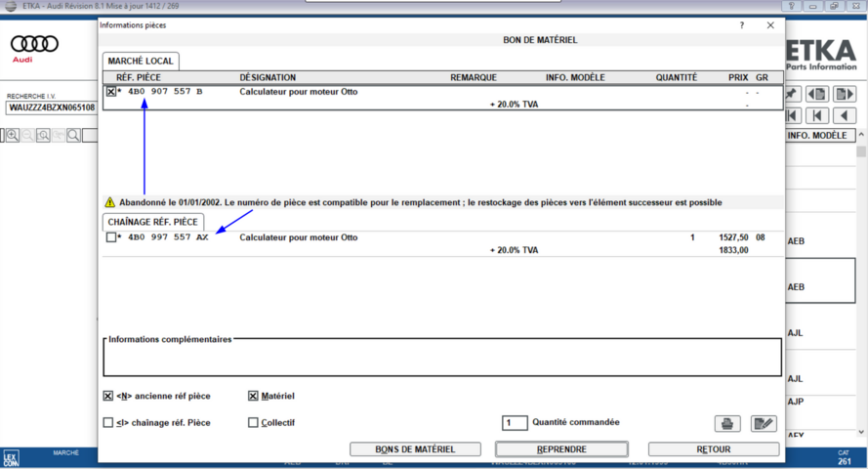Click the edit note pencil icon

[x=764, y=424]
